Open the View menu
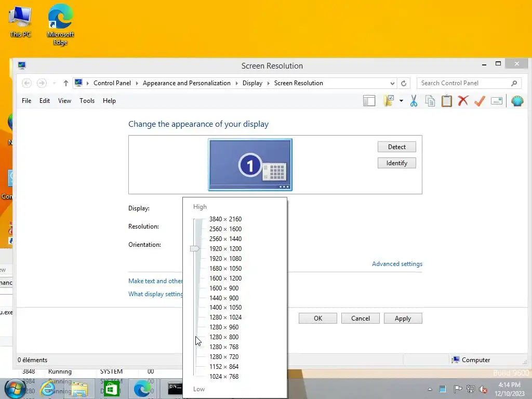 click(64, 101)
